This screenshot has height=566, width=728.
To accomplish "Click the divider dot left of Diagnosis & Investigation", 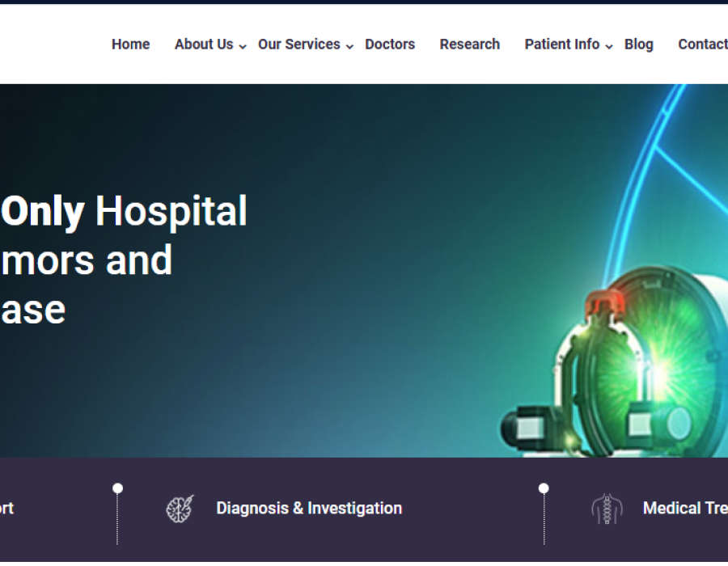I will (117, 488).
